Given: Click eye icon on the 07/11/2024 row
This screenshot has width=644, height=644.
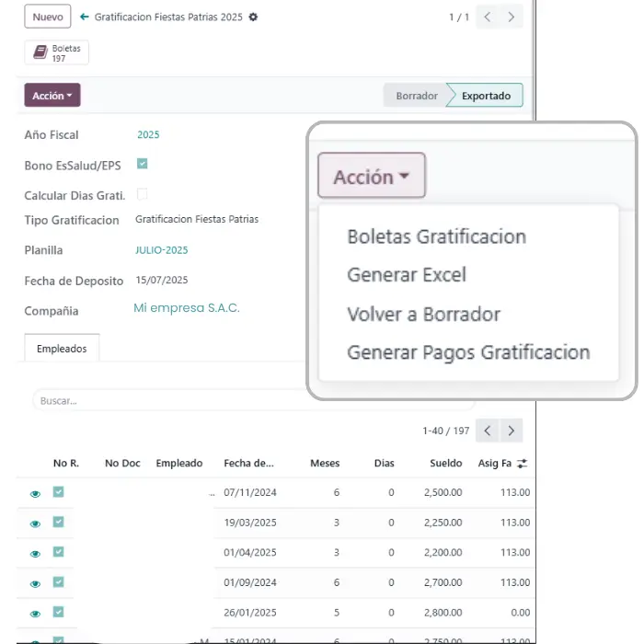Looking at the screenshot, I should 35,494.
